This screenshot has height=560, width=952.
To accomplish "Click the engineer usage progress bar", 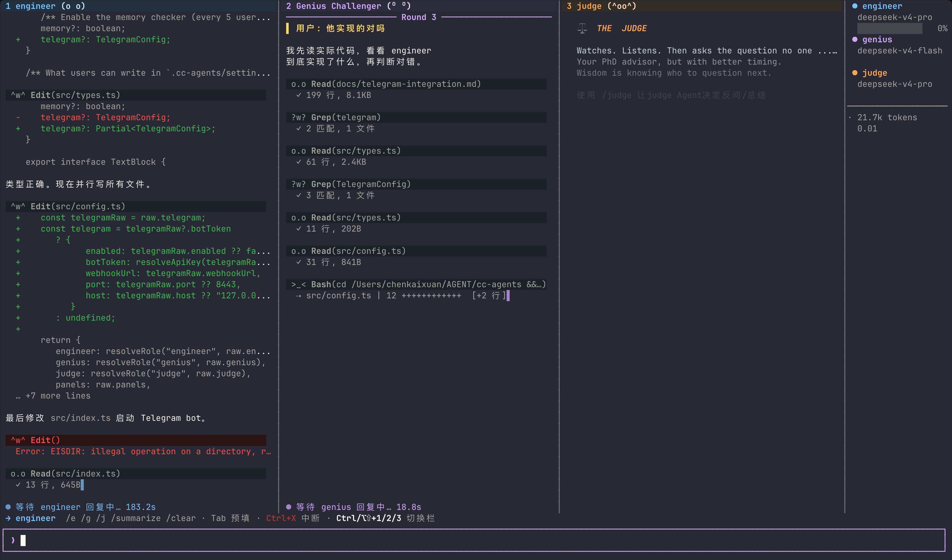I will [x=890, y=28].
